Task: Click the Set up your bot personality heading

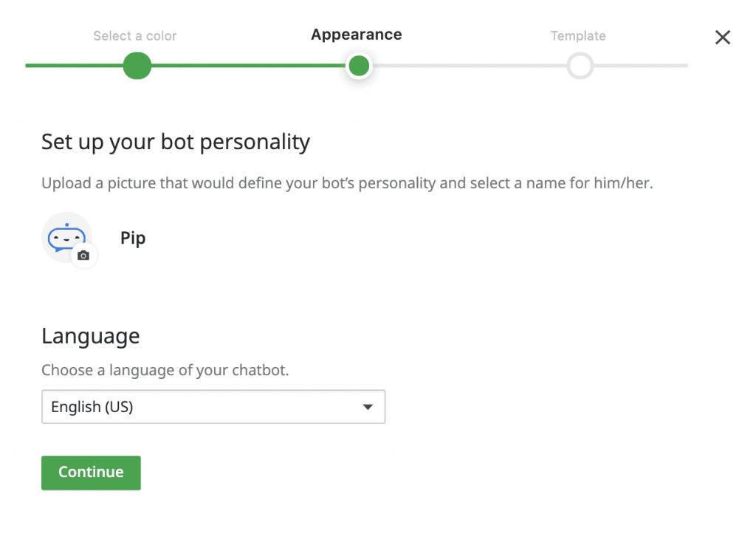Action: 176,142
